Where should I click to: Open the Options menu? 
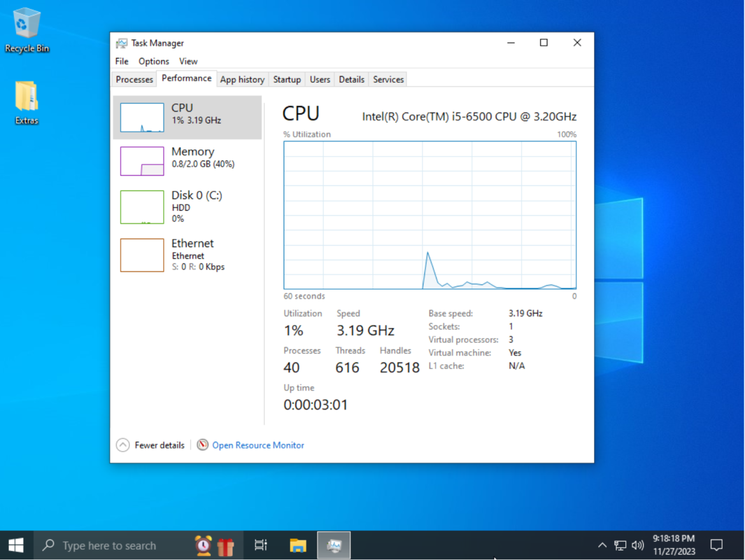click(x=153, y=61)
